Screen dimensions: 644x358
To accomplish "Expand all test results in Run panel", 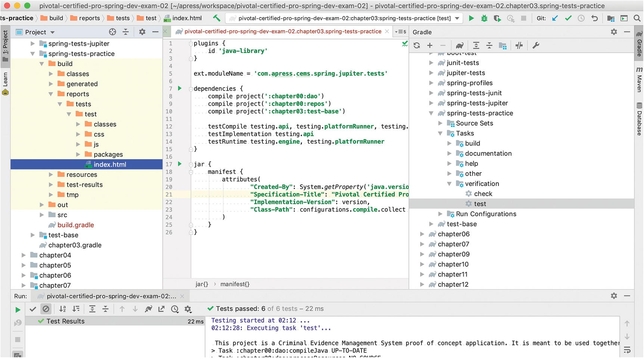I will click(92, 309).
